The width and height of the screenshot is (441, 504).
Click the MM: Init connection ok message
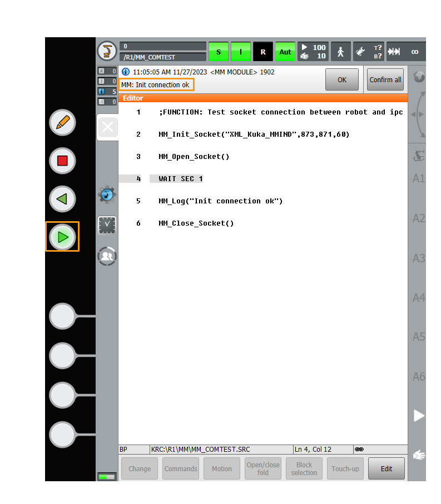pyautogui.click(x=156, y=84)
